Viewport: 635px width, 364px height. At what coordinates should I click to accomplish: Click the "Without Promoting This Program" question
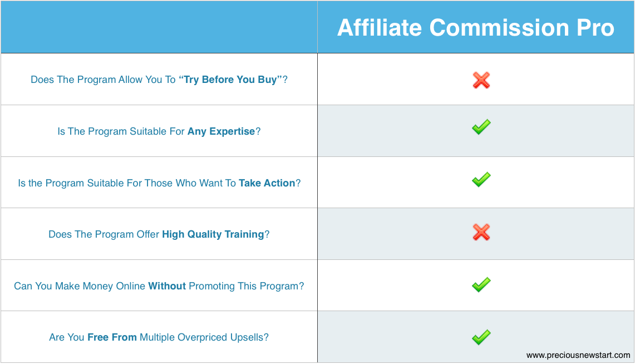coord(159,286)
